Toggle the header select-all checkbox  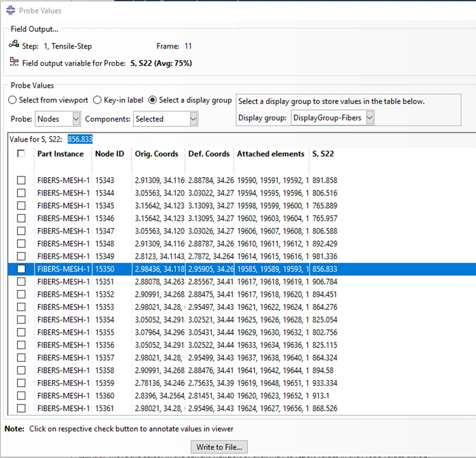(21, 154)
